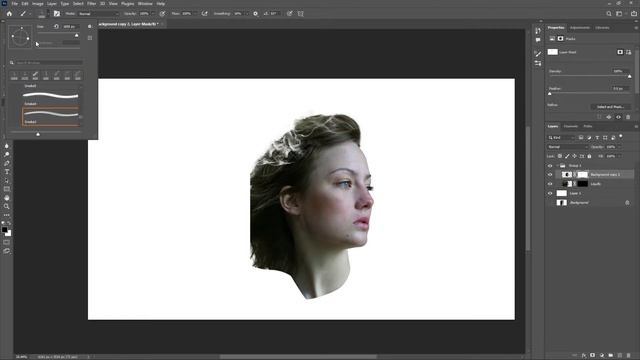
Task: Toggle visibility of Group 1 layer
Action: click(x=550, y=166)
